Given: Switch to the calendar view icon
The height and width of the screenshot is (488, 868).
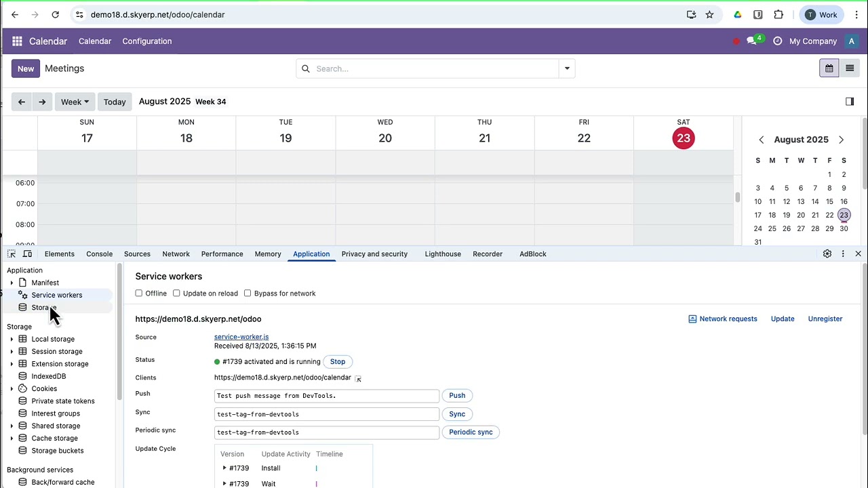Looking at the screenshot, I should click(829, 68).
